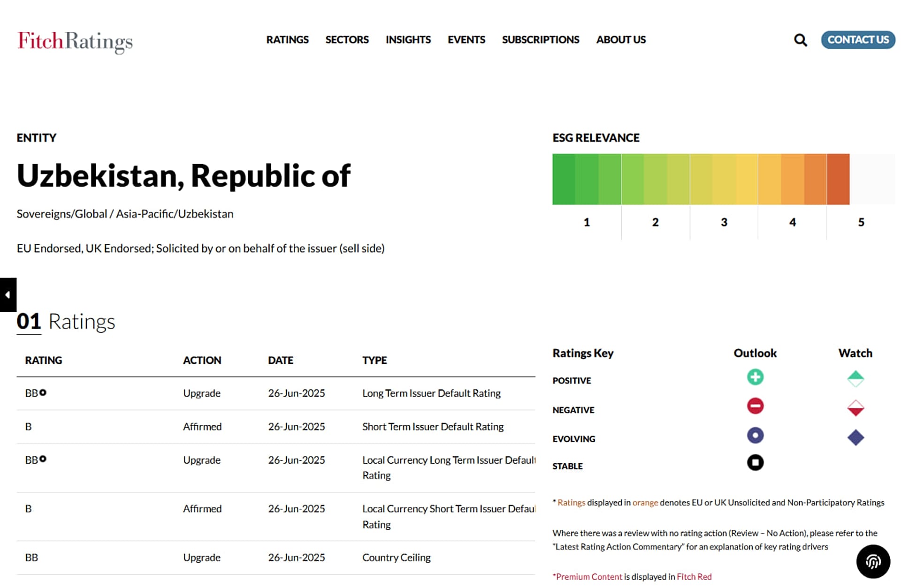Open the INSIGHTS menu
The height and width of the screenshot is (588, 901).
tap(408, 40)
